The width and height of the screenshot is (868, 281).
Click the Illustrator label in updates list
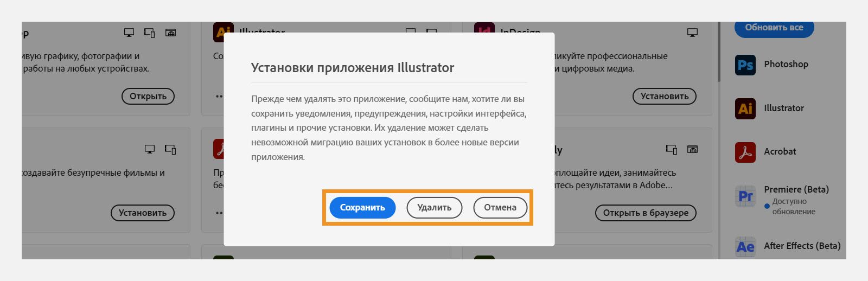[x=784, y=108]
